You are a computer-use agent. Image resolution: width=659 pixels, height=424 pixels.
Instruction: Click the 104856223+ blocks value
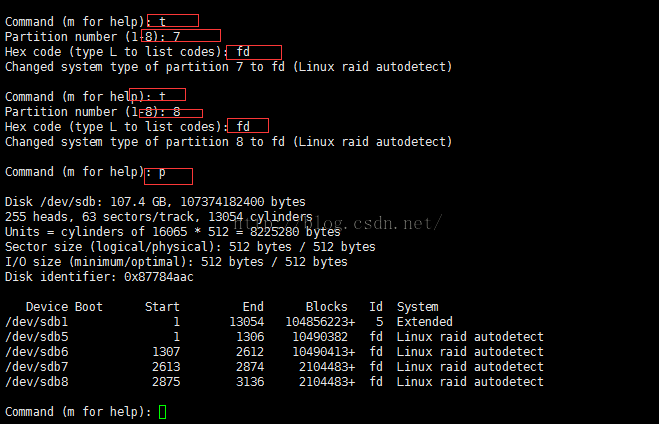(320, 322)
